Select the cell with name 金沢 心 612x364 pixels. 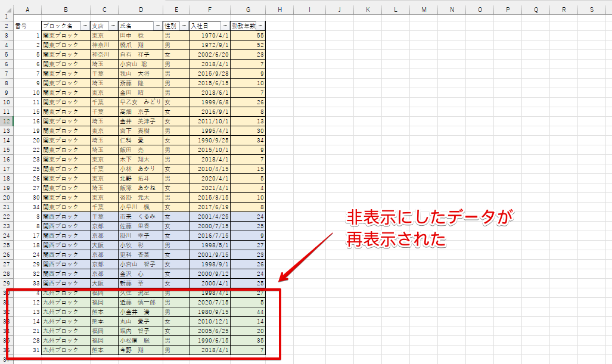pos(141,274)
